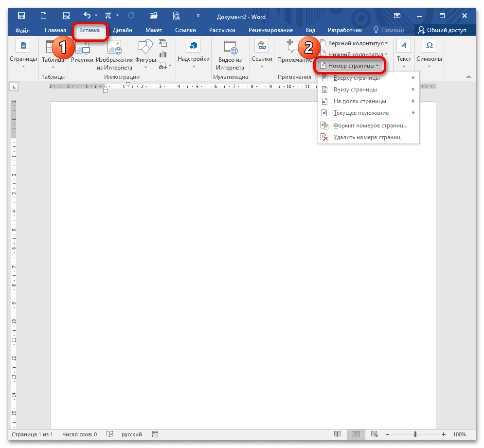Click the Print Preview magnifier icon
Viewport: 484px width, 448px height.
coord(176,16)
